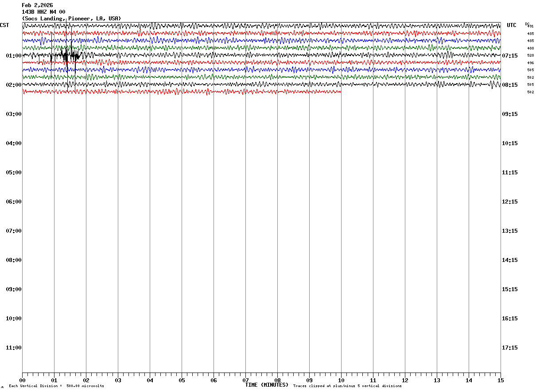Click minute tick label "03" on time axis
The image size is (536, 392).
click(118, 380)
